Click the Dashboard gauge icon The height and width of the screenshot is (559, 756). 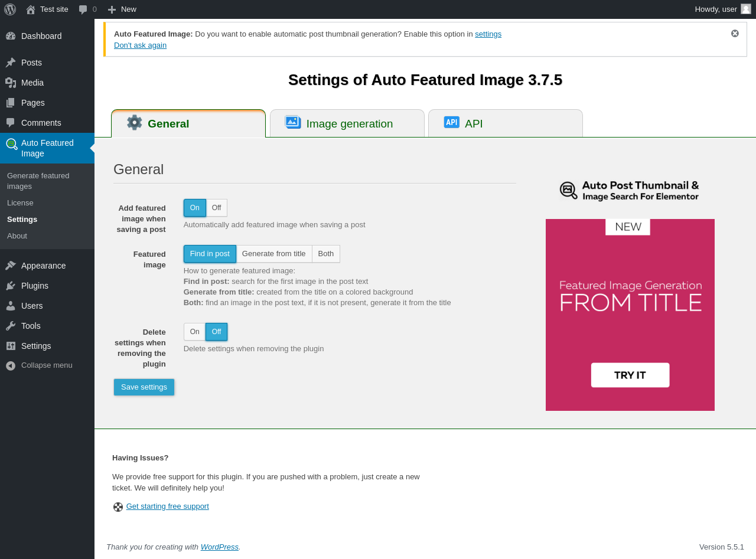click(11, 36)
